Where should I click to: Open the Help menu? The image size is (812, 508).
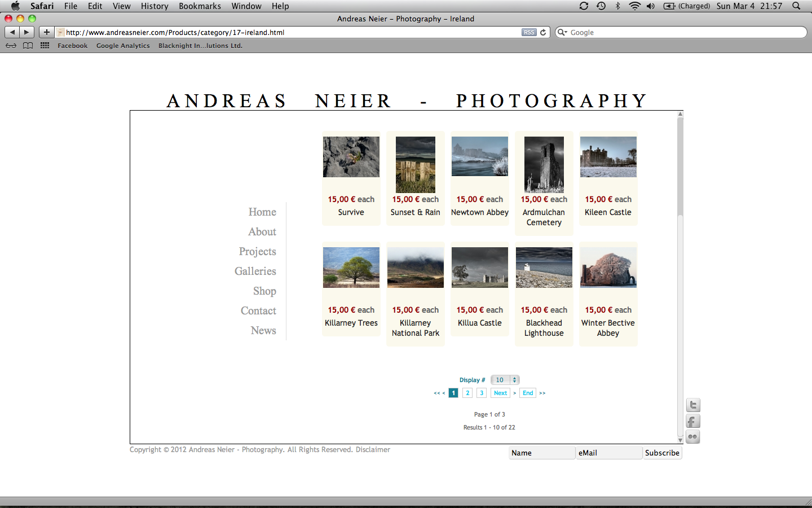coord(280,6)
